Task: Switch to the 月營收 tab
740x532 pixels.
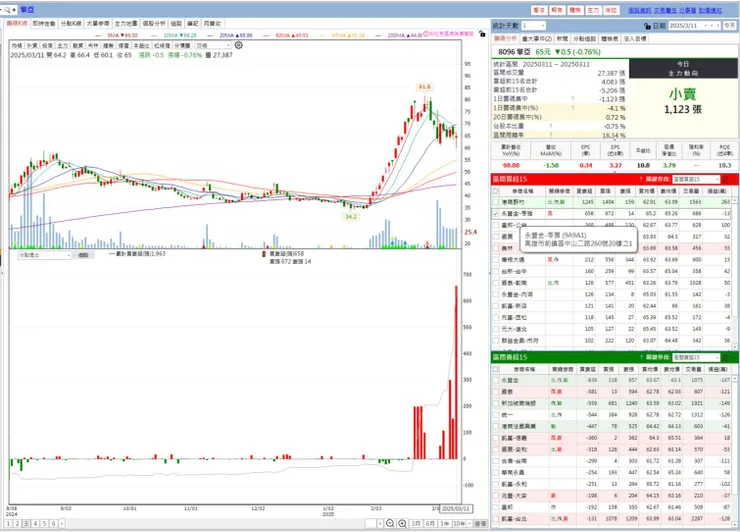Action: click(211, 23)
